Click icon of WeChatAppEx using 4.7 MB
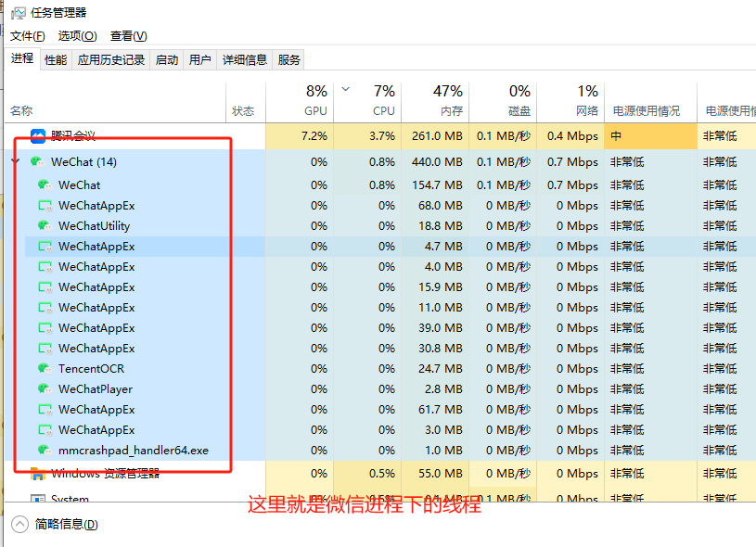Image resolution: width=756 pixels, height=547 pixels. click(x=45, y=247)
